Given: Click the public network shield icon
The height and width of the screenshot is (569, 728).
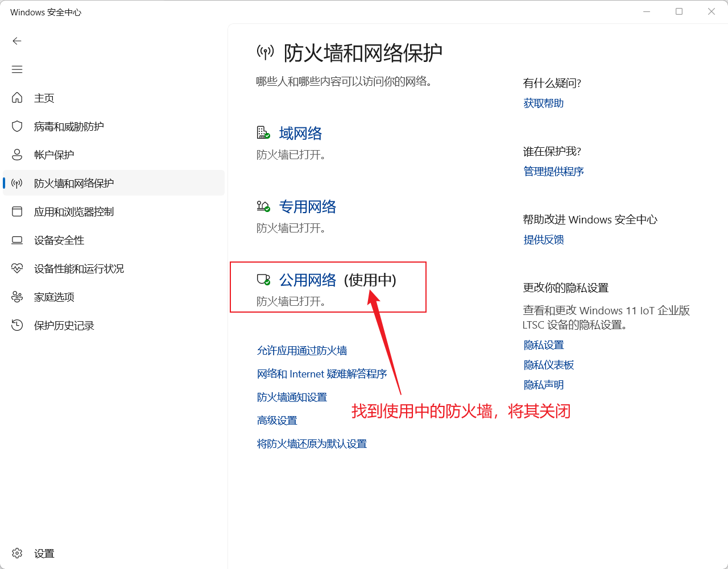Looking at the screenshot, I should pos(263,280).
